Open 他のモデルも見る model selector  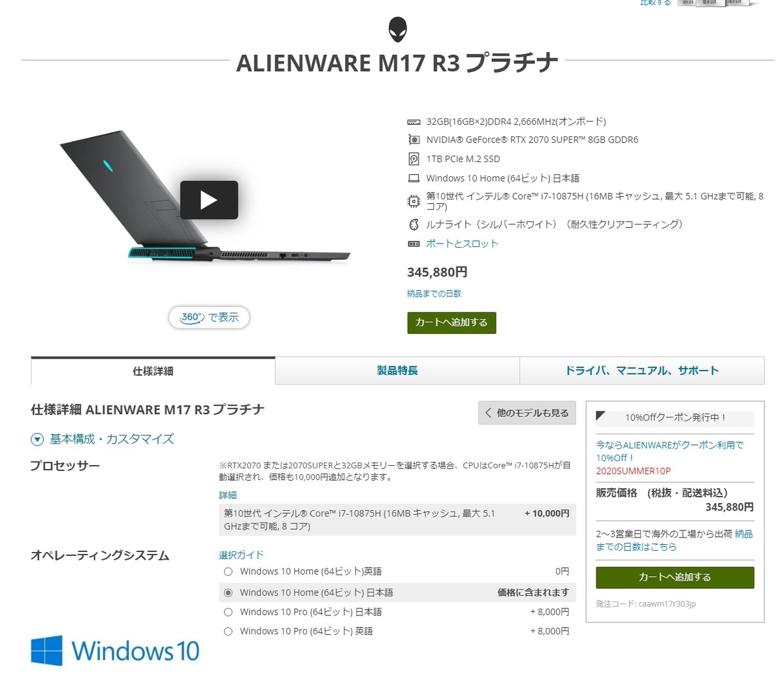[527, 413]
